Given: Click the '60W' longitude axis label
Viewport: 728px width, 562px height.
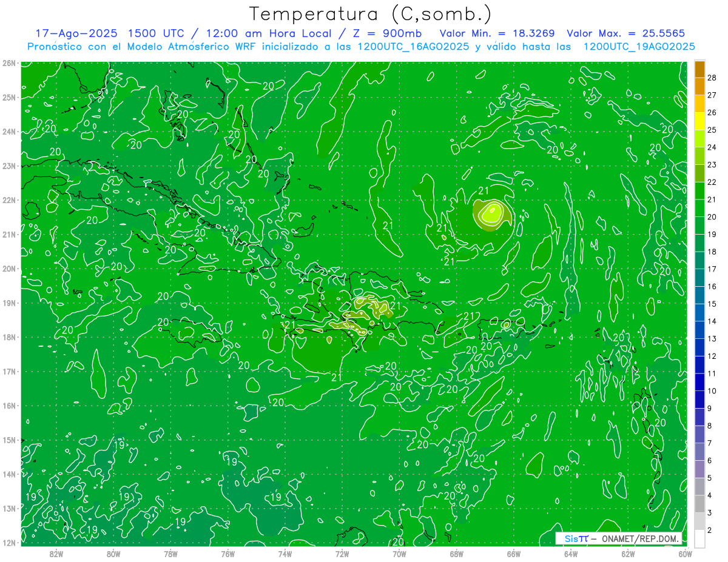Looking at the screenshot, I should (686, 554).
